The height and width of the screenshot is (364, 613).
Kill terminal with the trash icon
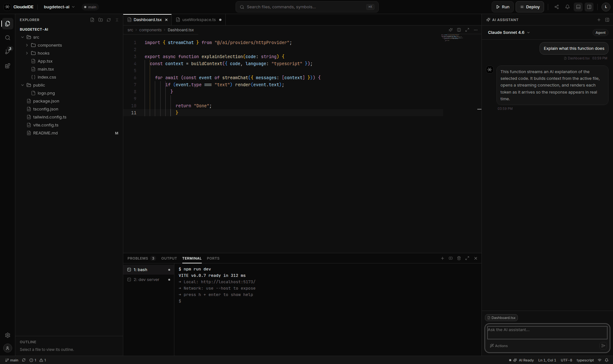(459, 258)
